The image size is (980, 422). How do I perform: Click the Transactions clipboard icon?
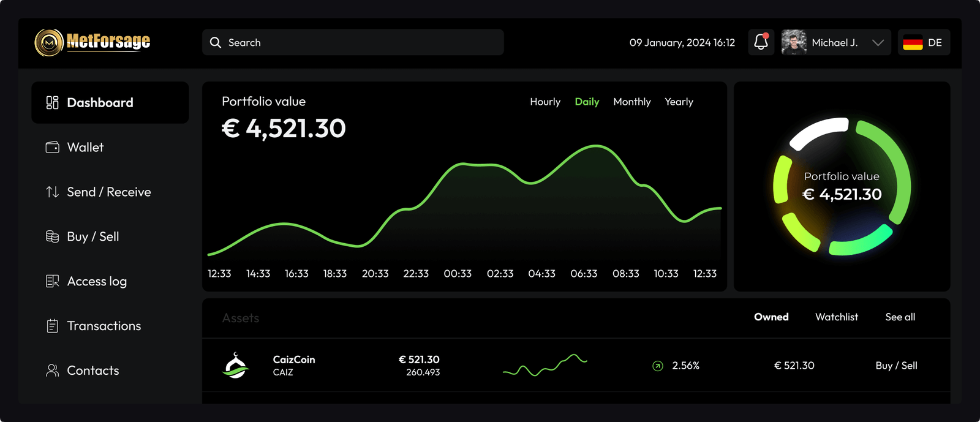[53, 326]
